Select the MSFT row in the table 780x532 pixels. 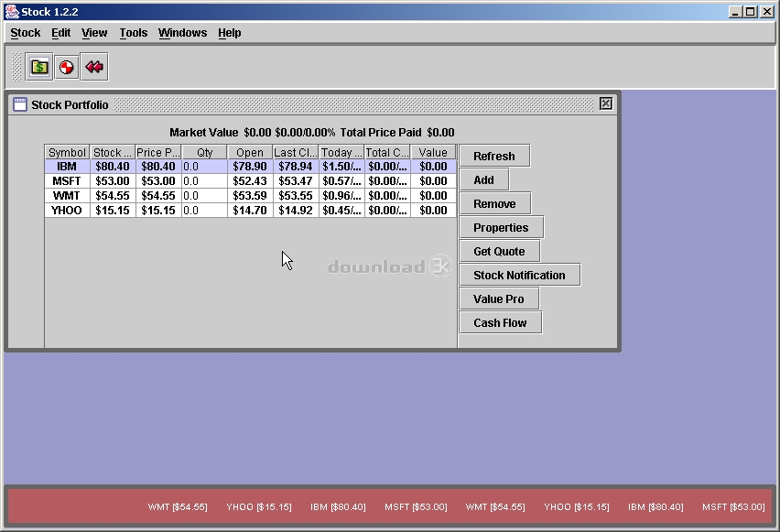tap(67, 181)
